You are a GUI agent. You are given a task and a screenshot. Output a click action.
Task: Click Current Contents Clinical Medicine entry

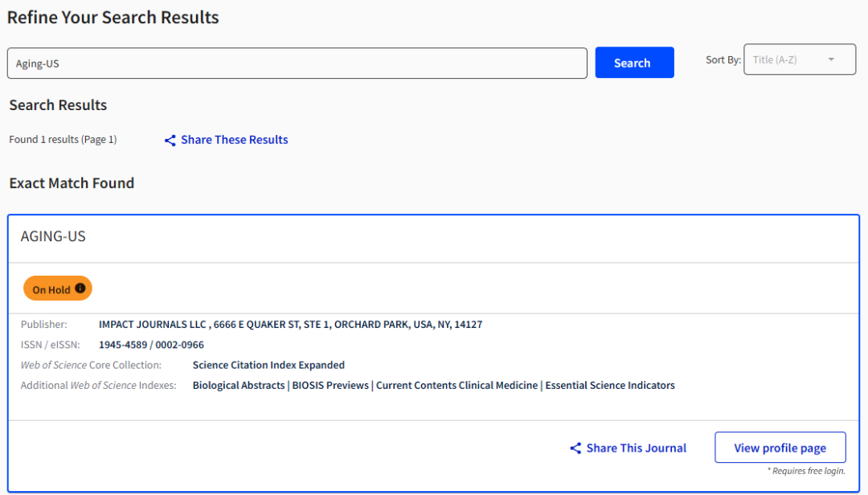(x=457, y=386)
